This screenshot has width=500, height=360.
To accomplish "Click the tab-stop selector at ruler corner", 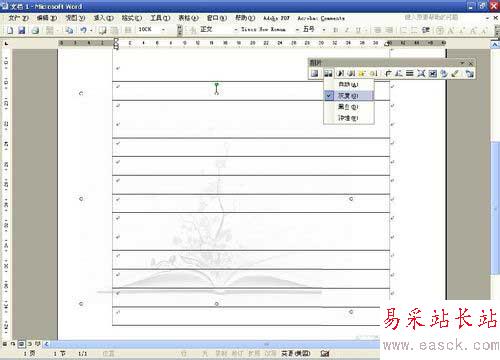I will click(x=6, y=43).
